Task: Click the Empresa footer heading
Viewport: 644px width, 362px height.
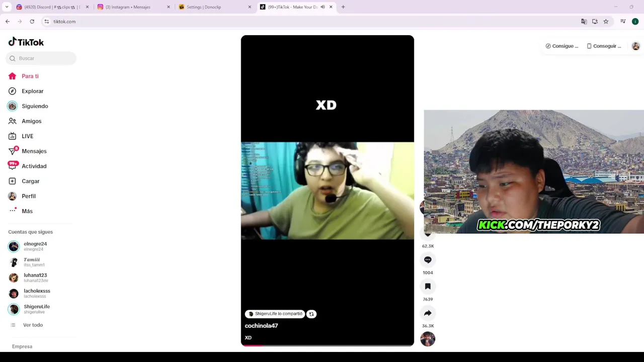Action: [x=22, y=346]
